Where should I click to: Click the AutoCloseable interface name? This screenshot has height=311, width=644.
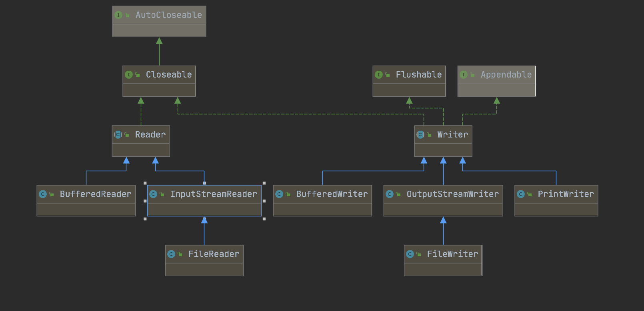[x=168, y=15]
